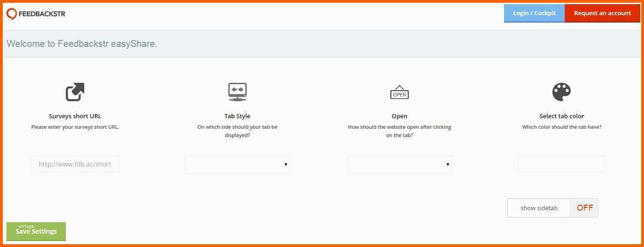Toggle the show sidetab OFF switch

(x=584, y=208)
